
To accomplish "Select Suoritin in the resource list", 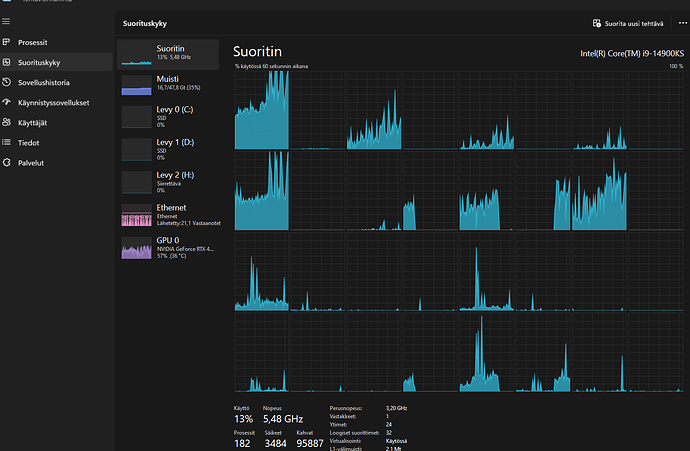I will [167, 54].
